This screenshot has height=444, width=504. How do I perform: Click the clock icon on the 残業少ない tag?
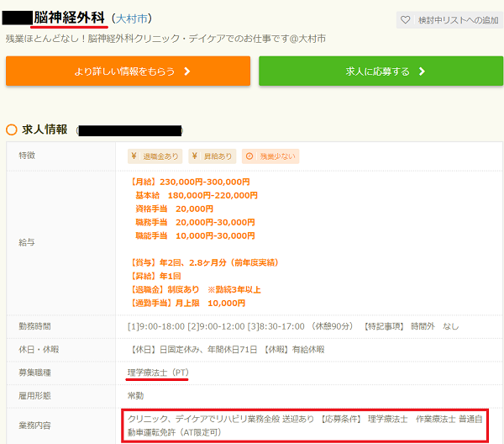click(249, 156)
